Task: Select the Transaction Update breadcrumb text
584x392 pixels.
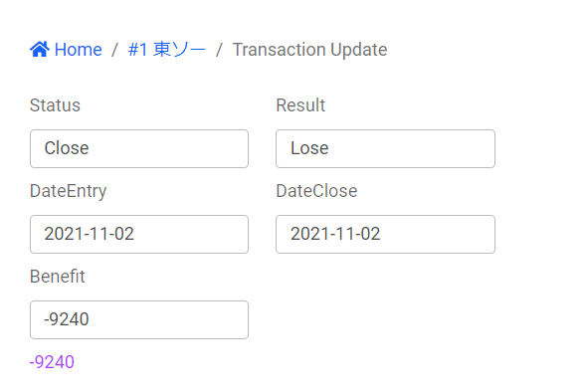Action: [x=309, y=50]
